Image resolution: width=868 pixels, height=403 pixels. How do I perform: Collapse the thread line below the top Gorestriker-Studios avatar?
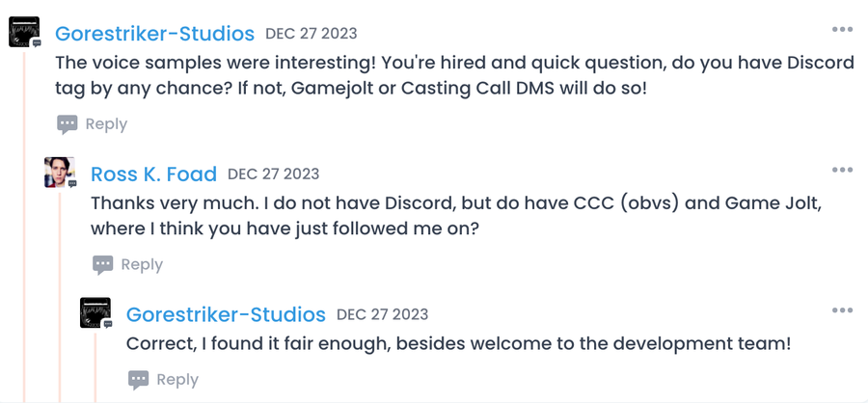point(24,227)
